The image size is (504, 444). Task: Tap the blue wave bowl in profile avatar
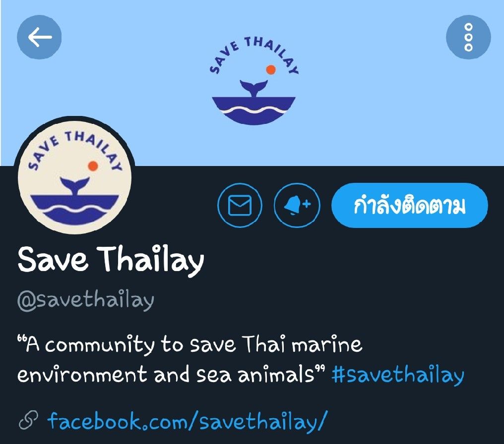pos(74,209)
